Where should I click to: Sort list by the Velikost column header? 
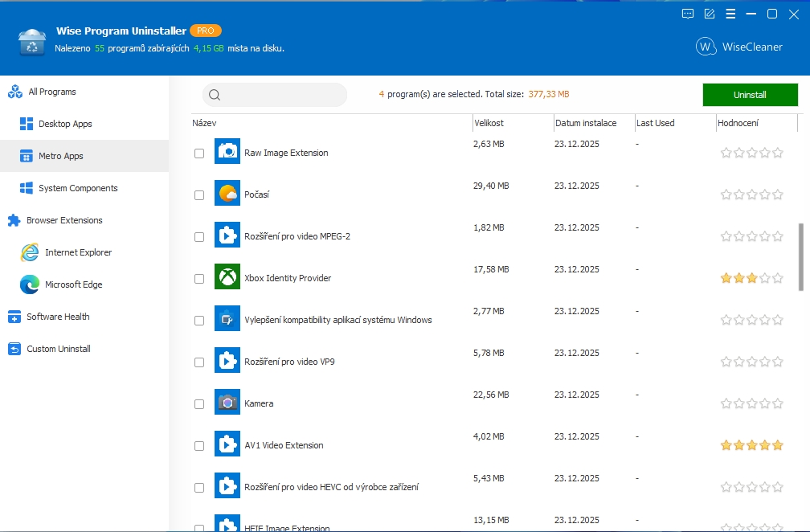(489, 123)
